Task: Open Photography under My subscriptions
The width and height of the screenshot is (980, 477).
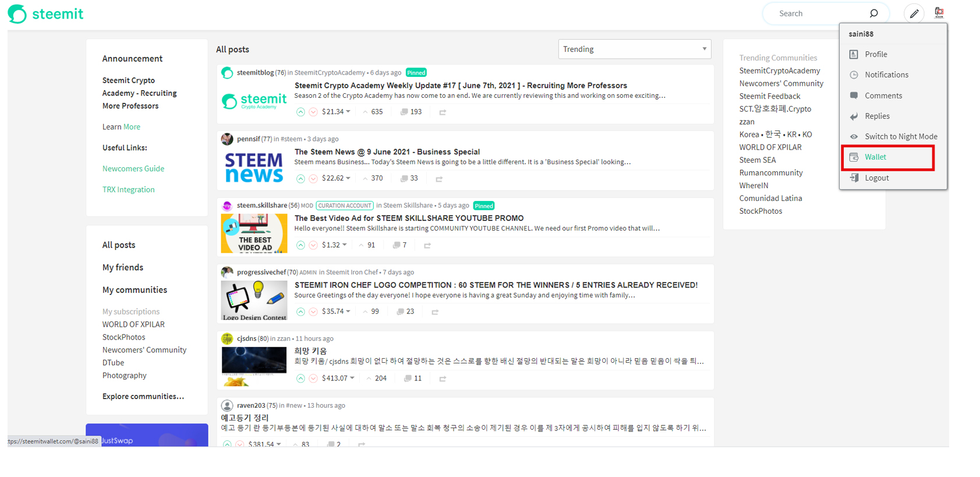Action: (125, 376)
